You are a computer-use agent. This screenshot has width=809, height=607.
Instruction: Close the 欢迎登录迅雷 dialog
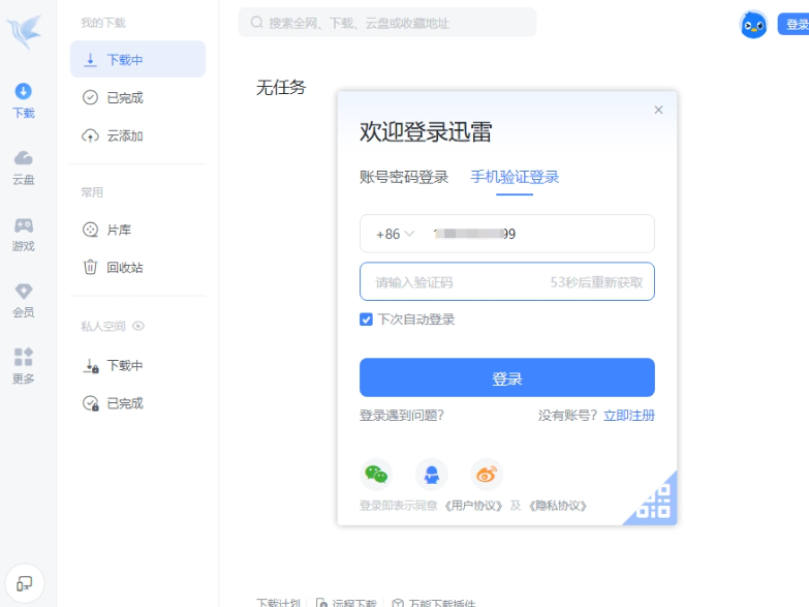click(x=658, y=110)
